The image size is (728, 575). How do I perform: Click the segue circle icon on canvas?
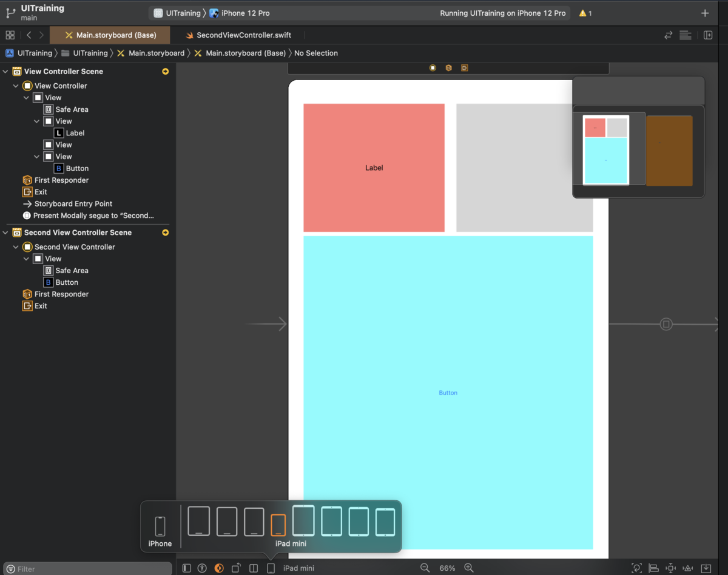coord(666,324)
